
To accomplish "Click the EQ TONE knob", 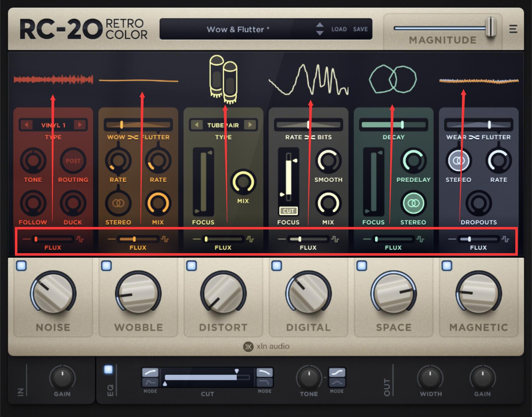I will [309, 377].
